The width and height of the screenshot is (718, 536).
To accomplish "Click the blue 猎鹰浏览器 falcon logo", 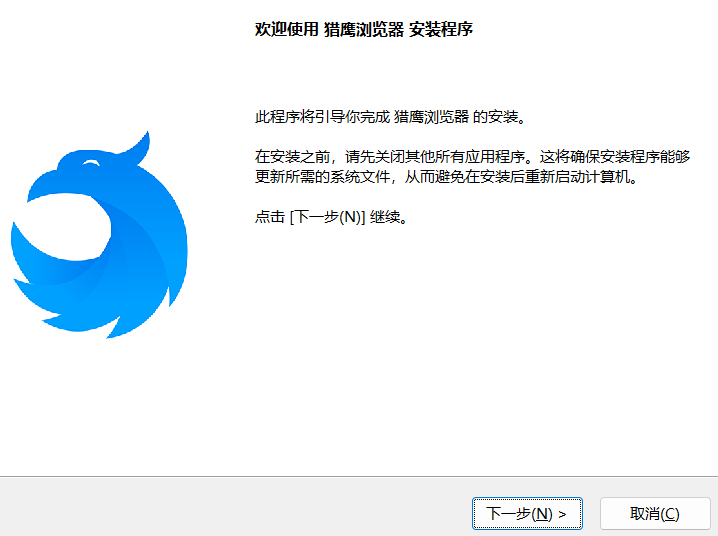I will [99, 235].
